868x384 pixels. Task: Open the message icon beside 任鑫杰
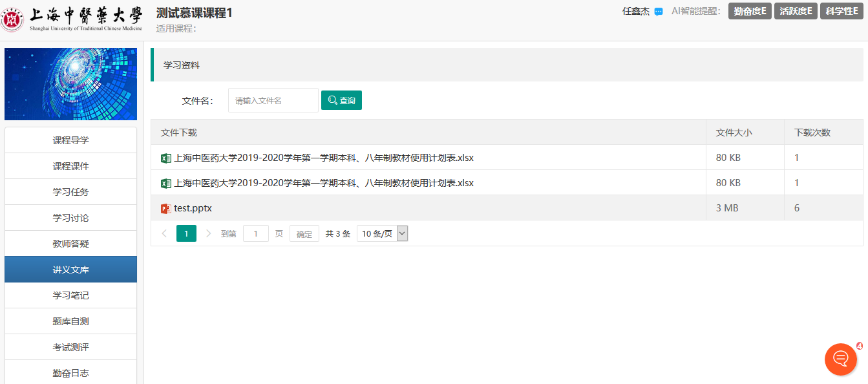coord(659,12)
